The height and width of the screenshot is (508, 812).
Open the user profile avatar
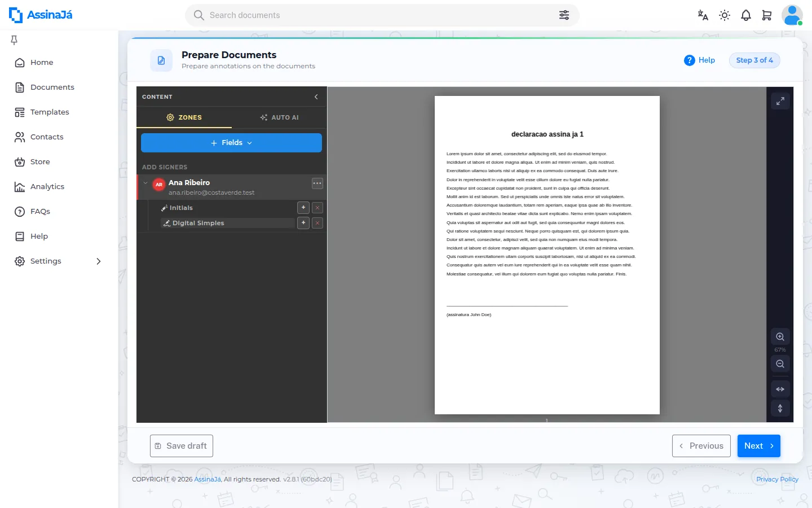pos(792,15)
